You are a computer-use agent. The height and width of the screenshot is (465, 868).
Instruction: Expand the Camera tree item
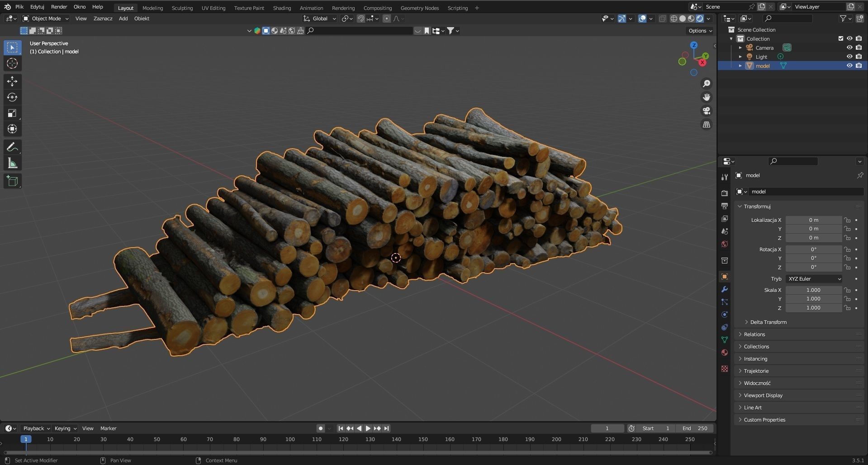[740, 47]
